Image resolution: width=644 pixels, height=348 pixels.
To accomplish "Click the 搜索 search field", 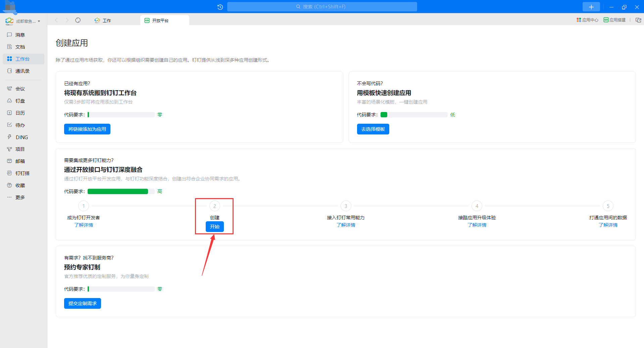I will pos(322,7).
